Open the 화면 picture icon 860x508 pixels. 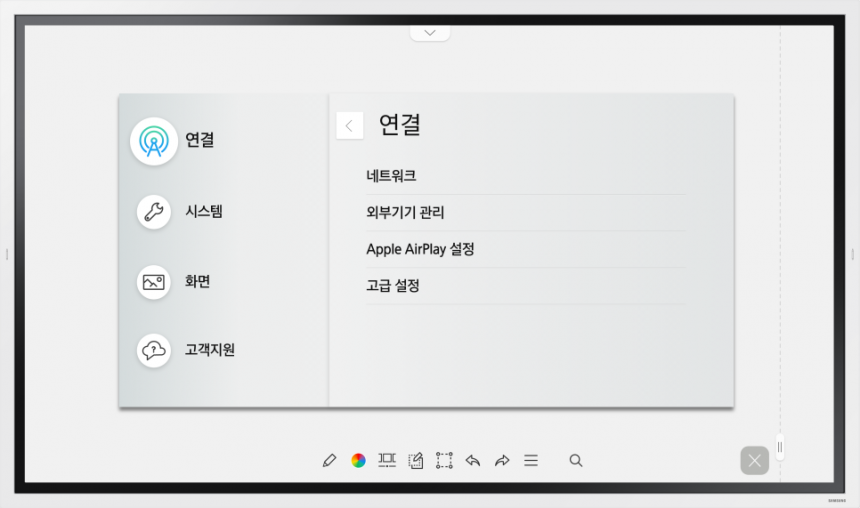154,282
